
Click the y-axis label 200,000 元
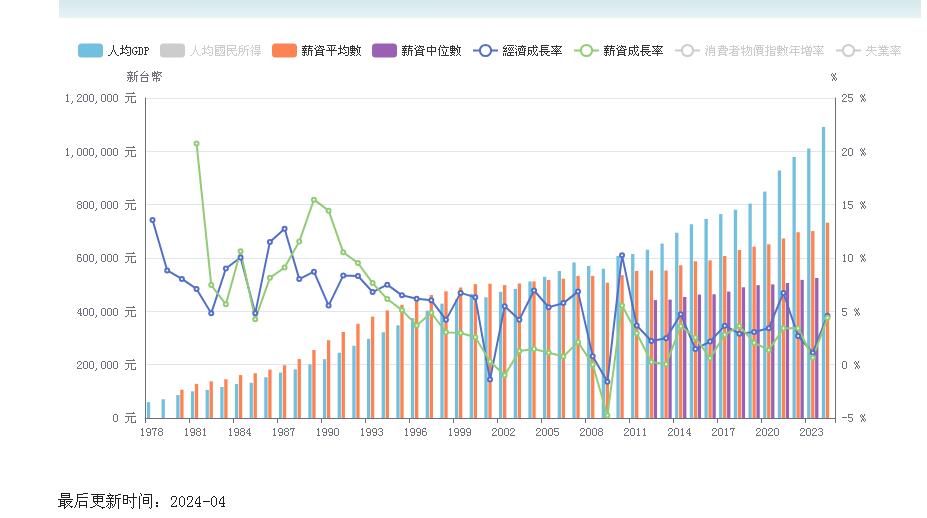tap(106, 365)
